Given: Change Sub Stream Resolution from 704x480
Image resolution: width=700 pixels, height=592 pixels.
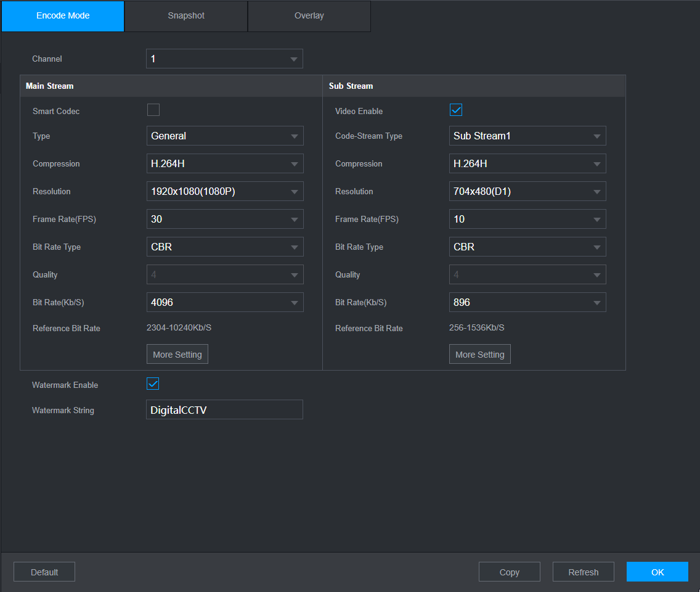Looking at the screenshot, I should [527, 191].
